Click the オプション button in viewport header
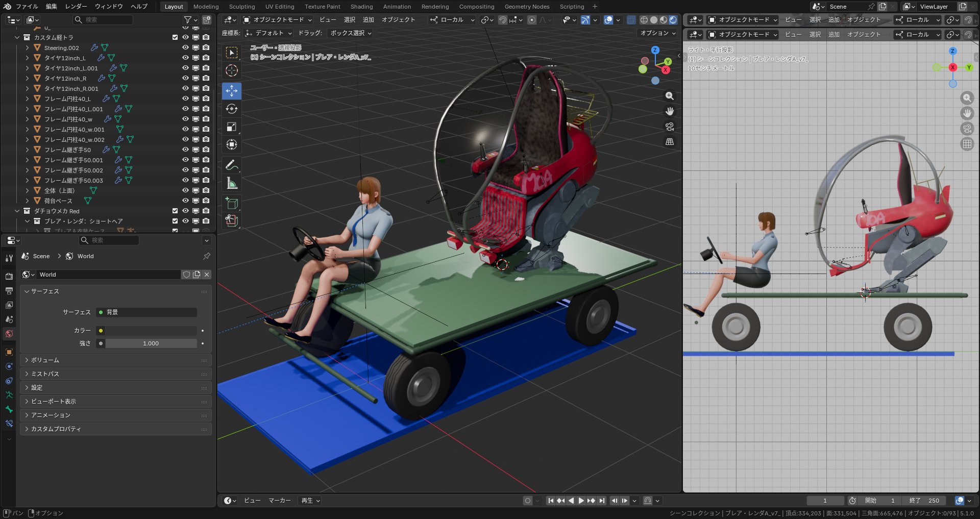Image resolution: width=980 pixels, height=519 pixels. click(x=657, y=33)
